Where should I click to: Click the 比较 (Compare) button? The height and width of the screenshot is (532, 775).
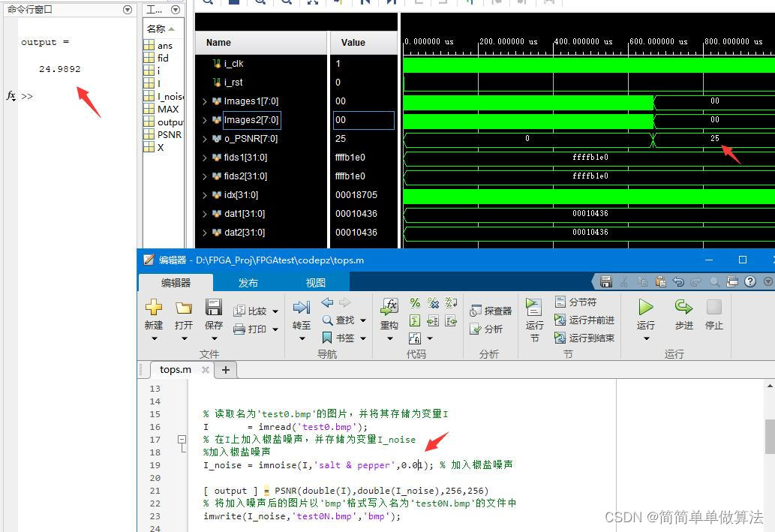coord(251,311)
